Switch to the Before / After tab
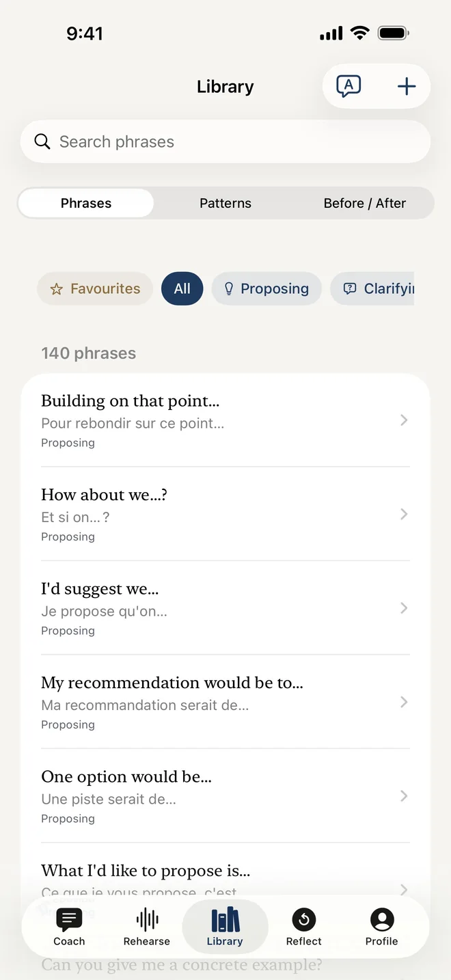 (365, 203)
